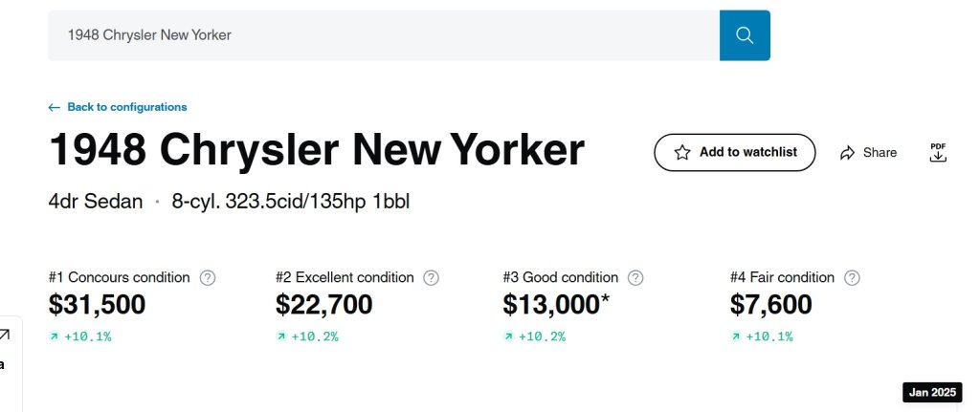
Task: Click the +10.1% trend under Concours price
Action: (x=80, y=336)
